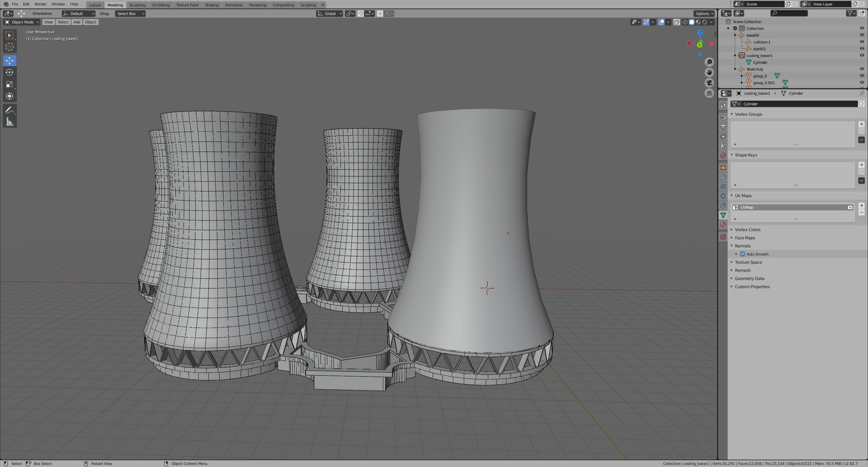Screen dimensions: 868x467
Task: Open the Modifiers wrench tab
Action: [723, 177]
